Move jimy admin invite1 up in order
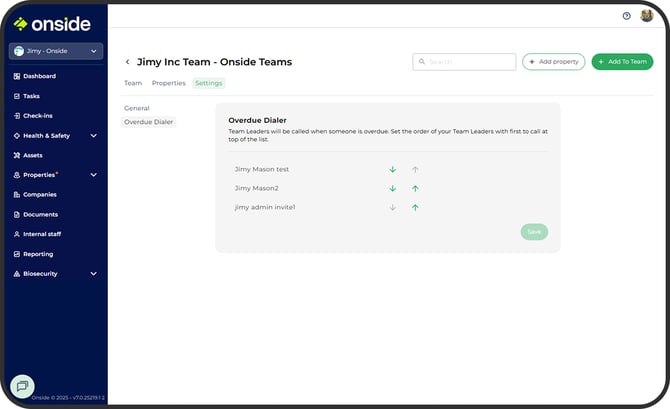670x409 pixels. tap(415, 207)
